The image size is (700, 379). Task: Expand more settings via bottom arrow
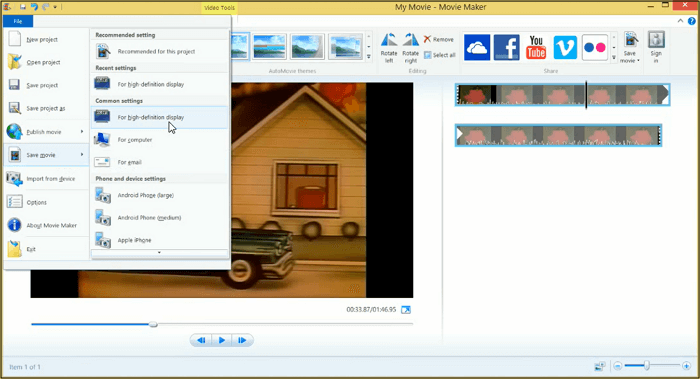click(x=159, y=253)
